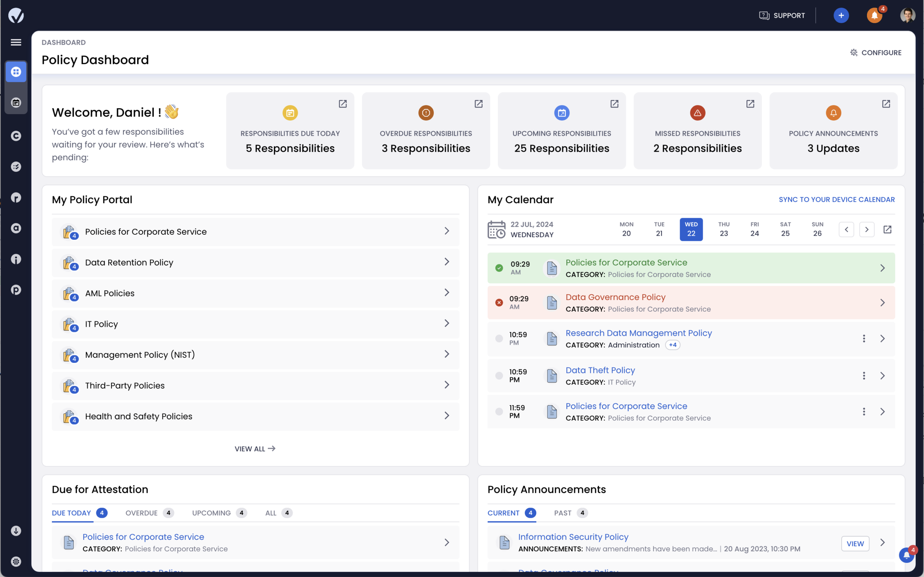
Task: Click Sync to Your Device Calendar link
Action: [836, 200]
